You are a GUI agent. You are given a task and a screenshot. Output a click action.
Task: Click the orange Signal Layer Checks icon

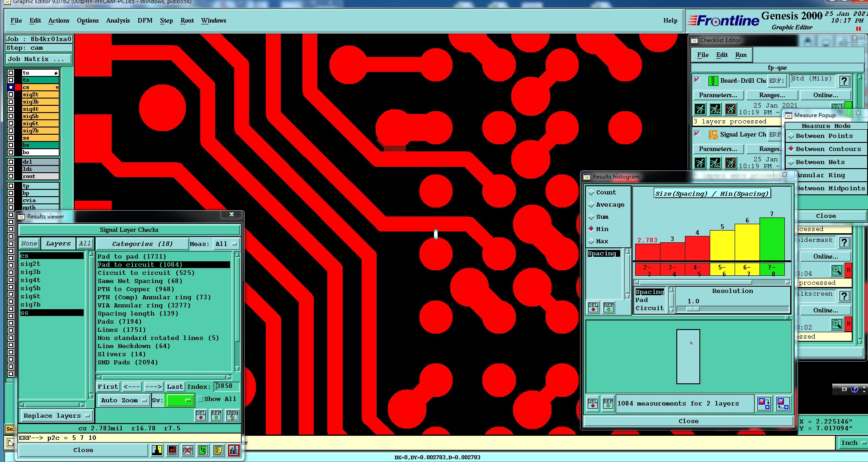coord(713,135)
